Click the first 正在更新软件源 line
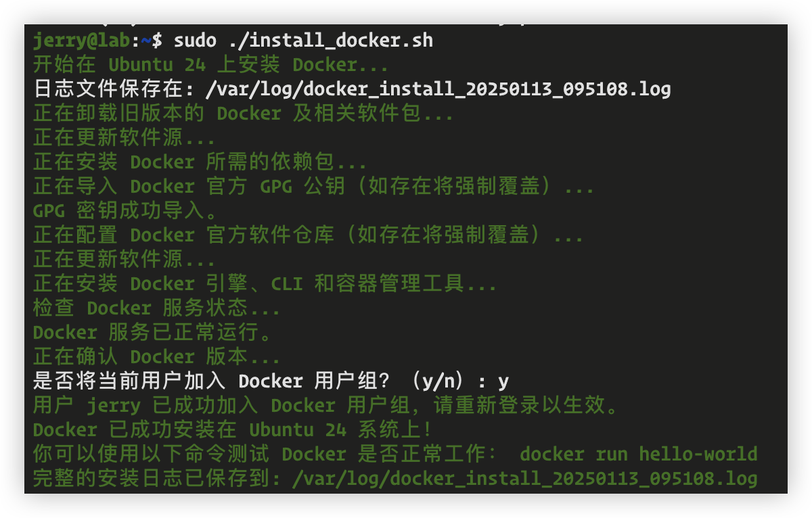 [x=124, y=138]
